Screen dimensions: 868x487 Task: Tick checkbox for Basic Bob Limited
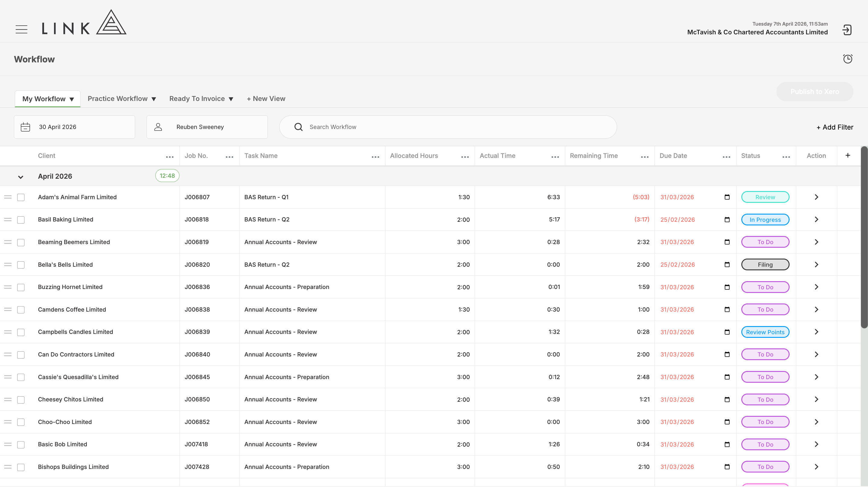pyautogui.click(x=21, y=445)
